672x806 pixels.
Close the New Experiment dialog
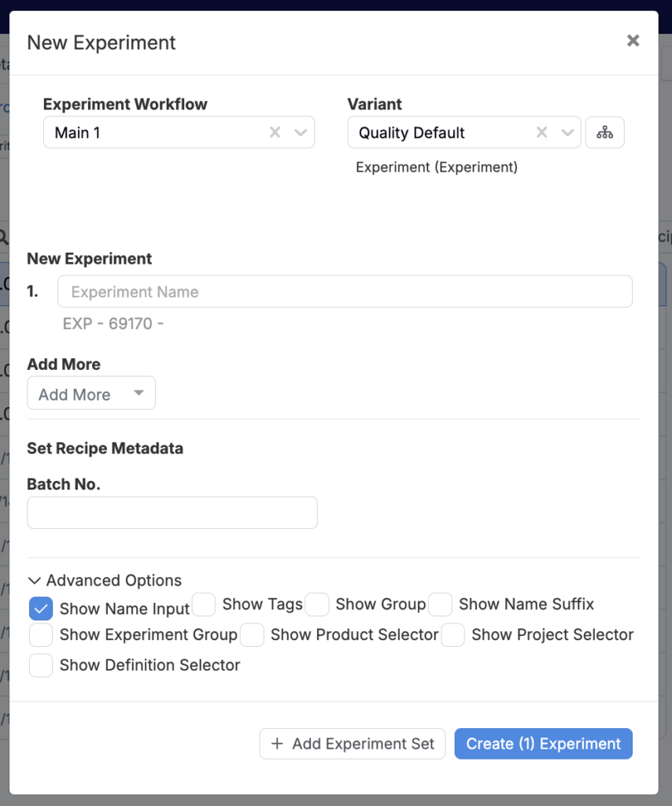click(x=633, y=41)
